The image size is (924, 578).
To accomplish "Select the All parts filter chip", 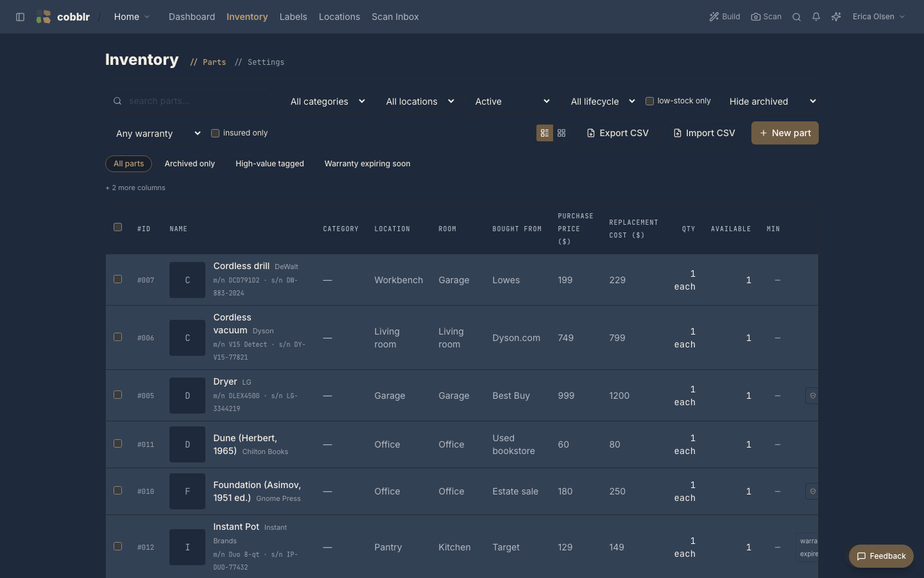I will tap(128, 164).
